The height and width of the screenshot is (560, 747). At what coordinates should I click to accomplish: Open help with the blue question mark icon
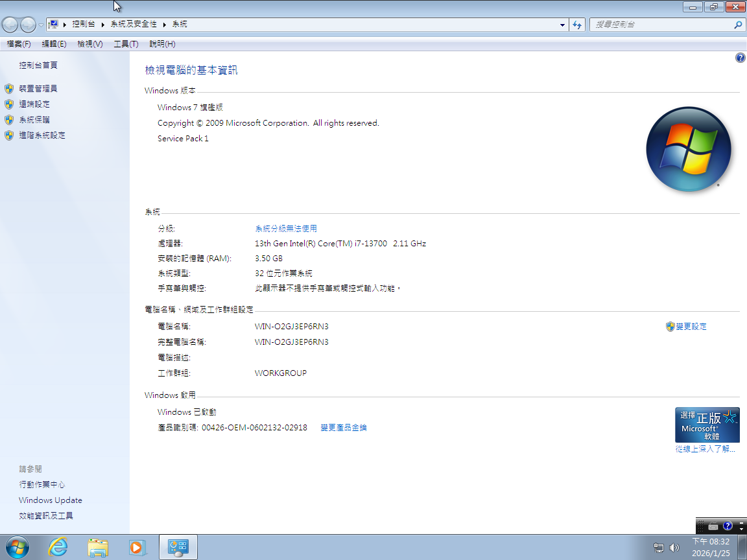pyautogui.click(x=740, y=58)
